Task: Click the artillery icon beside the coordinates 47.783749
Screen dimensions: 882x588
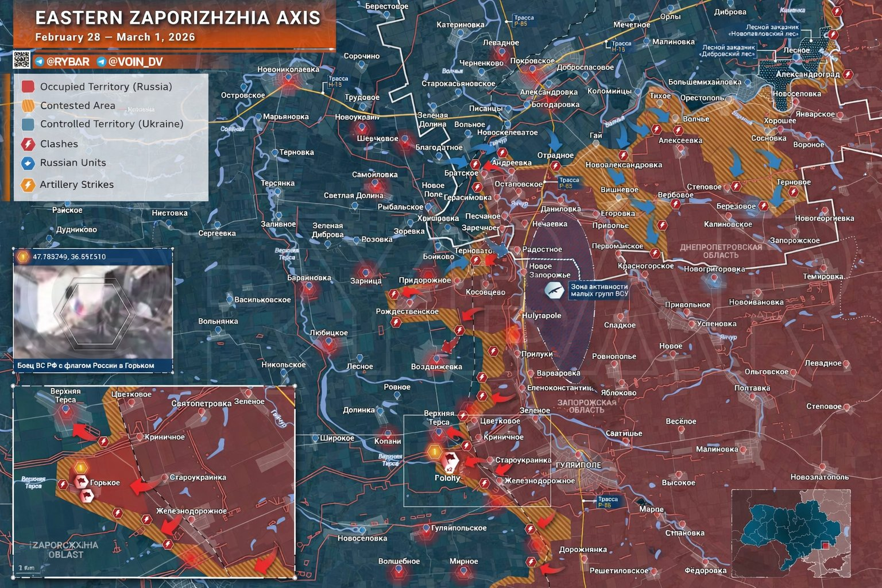Action: click(22, 257)
